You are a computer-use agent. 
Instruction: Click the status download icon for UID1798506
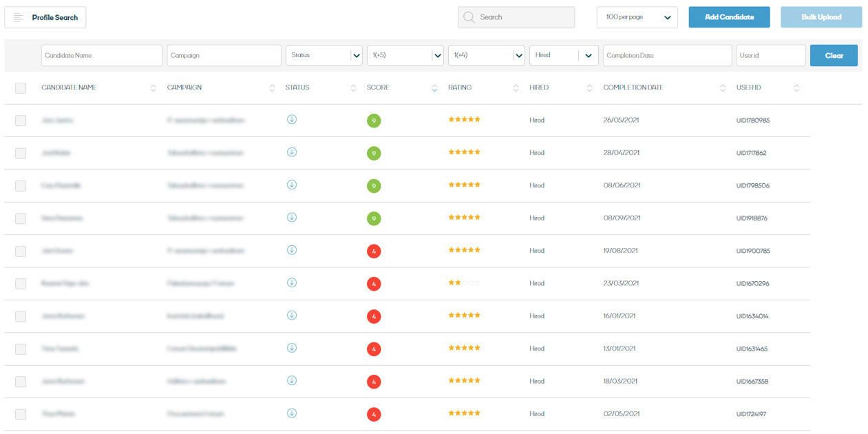[x=292, y=185]
